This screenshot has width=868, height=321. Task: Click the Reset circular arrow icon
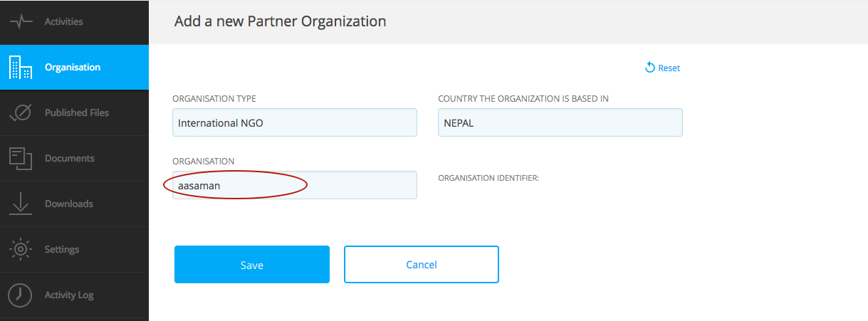649,67
